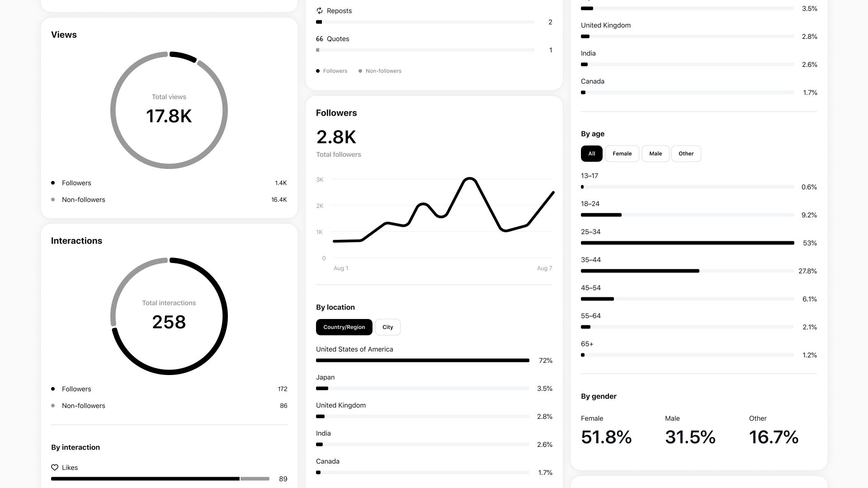Screen dimensions: 868x488
Task: Click the Followers dot legend in Interactions
Action: tap(53, 389)
